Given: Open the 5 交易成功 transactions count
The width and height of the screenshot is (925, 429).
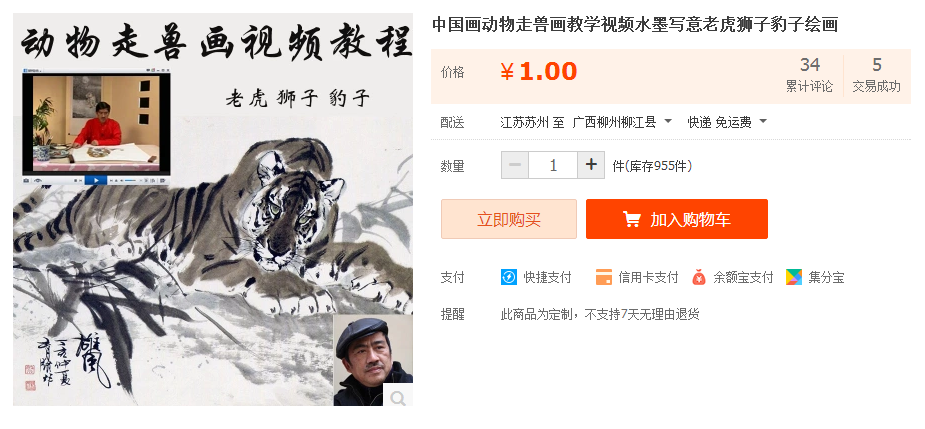Looking at the screenshot, I should point(877,75).
